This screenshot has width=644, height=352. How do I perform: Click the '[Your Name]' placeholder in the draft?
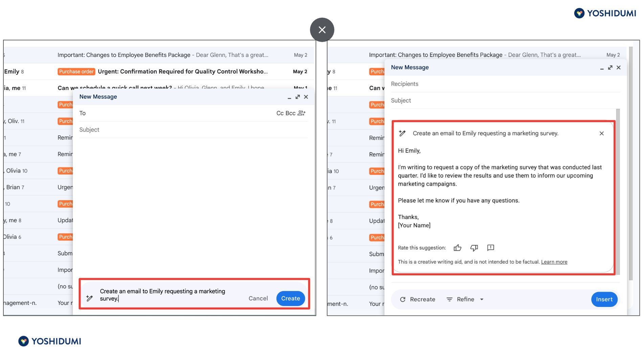(414, 225)
